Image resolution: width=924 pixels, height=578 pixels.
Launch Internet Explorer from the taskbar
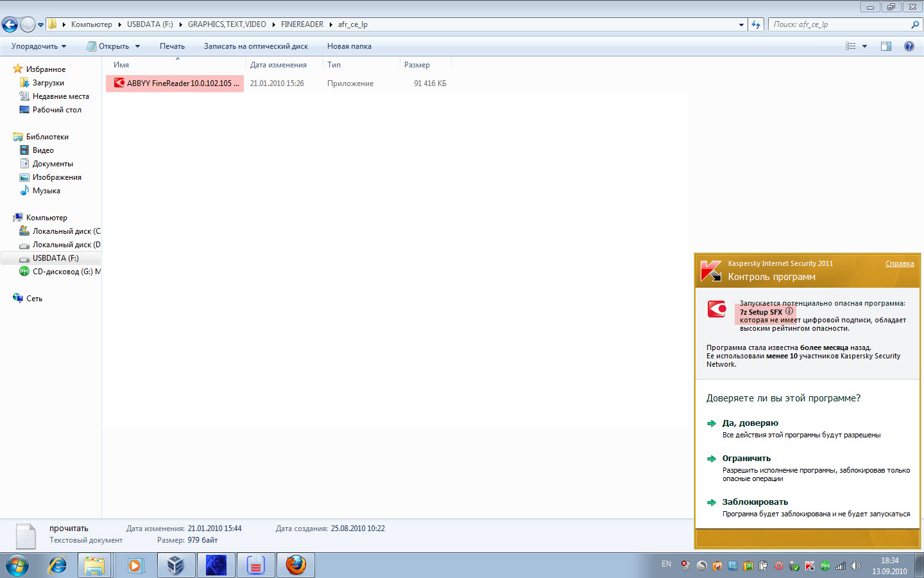58,566
